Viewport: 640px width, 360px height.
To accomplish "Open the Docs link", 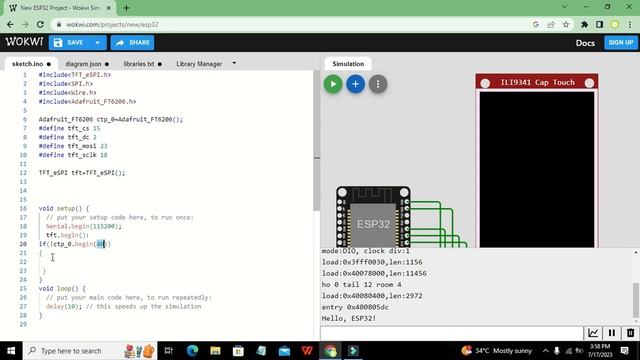I will 585,43.
